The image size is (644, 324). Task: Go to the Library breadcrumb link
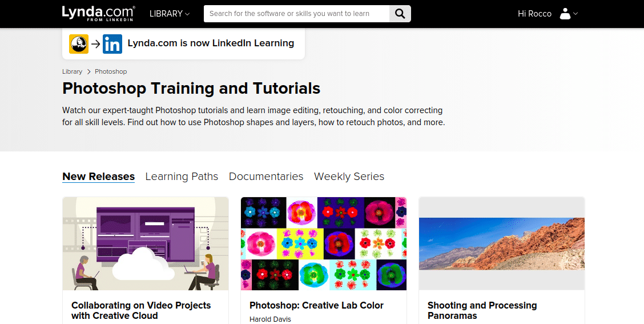coord(73,71)
